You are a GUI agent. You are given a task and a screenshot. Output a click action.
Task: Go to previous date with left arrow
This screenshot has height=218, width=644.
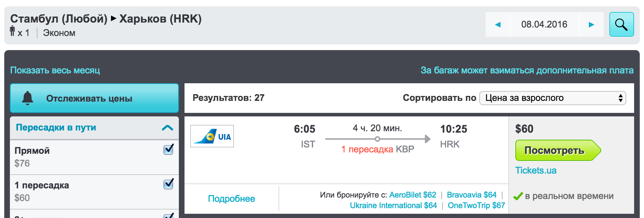[x=498, y=24]
